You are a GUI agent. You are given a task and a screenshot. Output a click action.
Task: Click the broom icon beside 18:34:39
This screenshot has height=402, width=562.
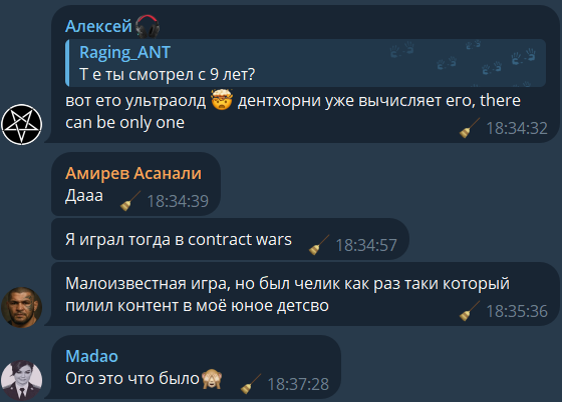click(130, 201)
